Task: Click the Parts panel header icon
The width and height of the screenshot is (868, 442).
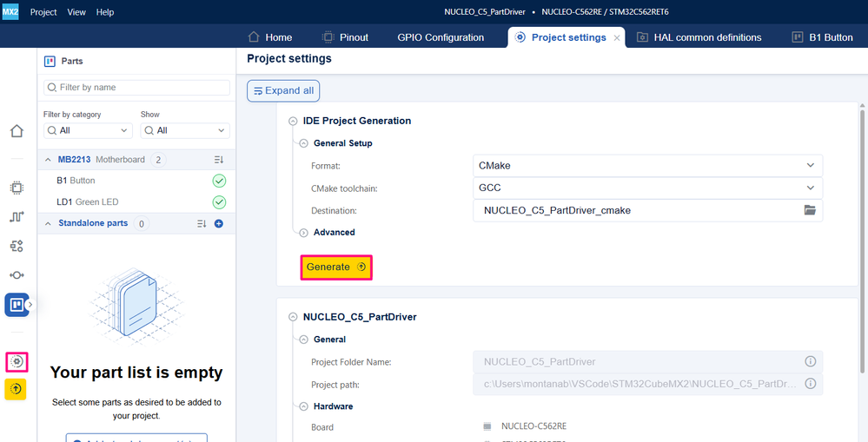Action: tap(50, 62)
